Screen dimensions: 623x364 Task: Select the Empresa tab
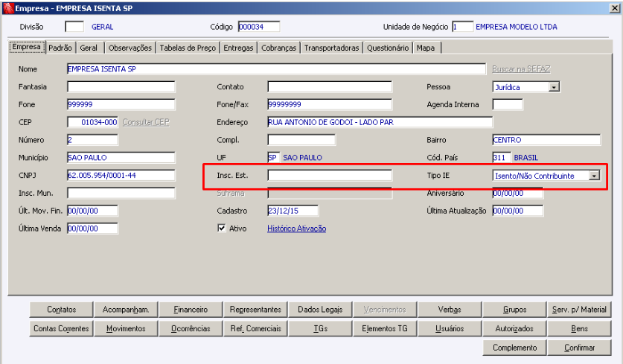27,47
